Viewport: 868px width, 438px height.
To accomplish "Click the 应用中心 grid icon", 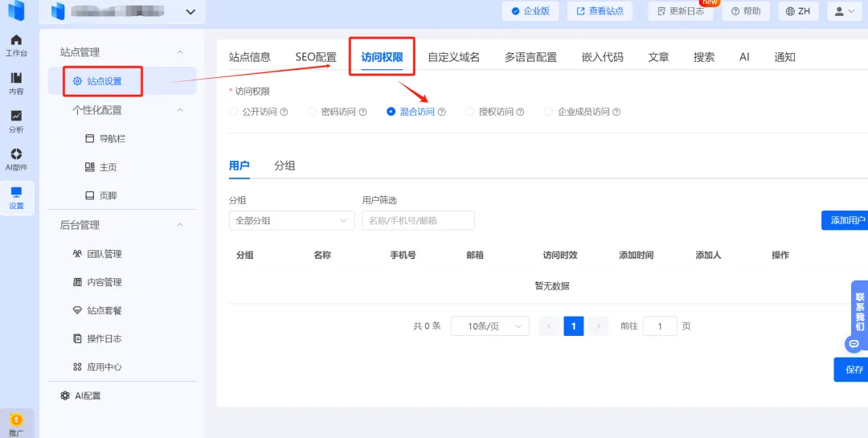I will pos(77,367).
